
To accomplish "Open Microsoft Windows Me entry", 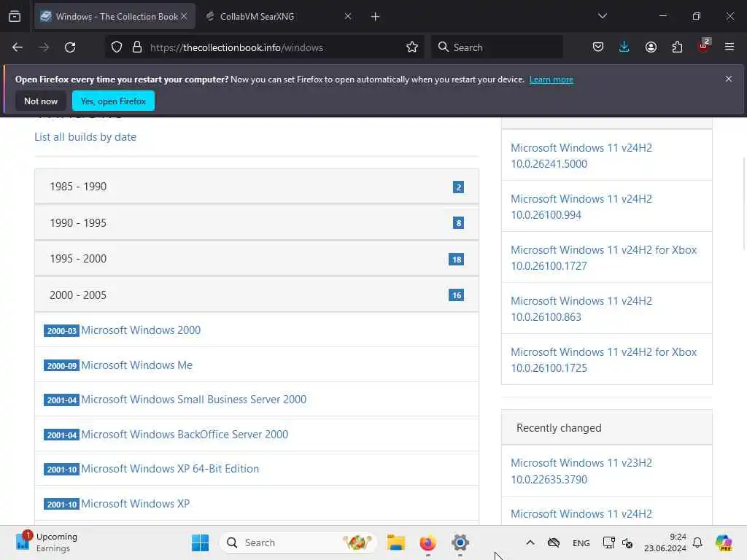I will click(136, 365).
